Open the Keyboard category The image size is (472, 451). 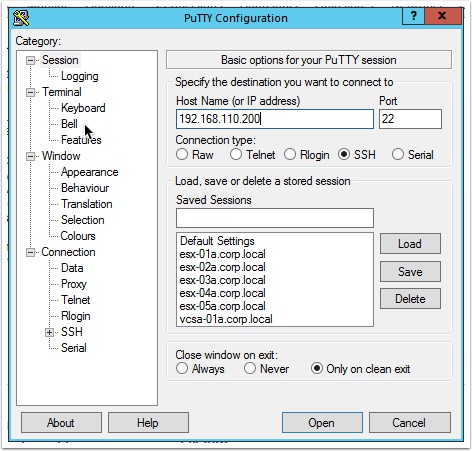[x=83, y=108]
